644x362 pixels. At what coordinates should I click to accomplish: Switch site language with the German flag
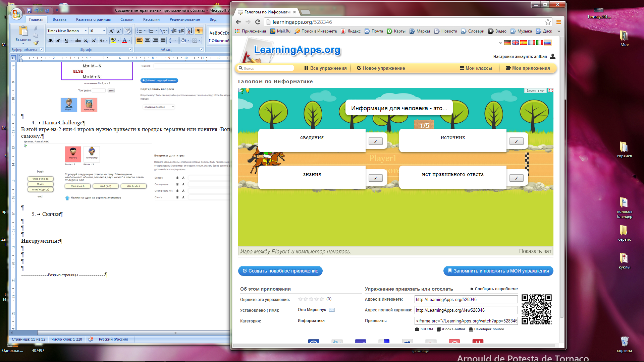click(507, 43)
